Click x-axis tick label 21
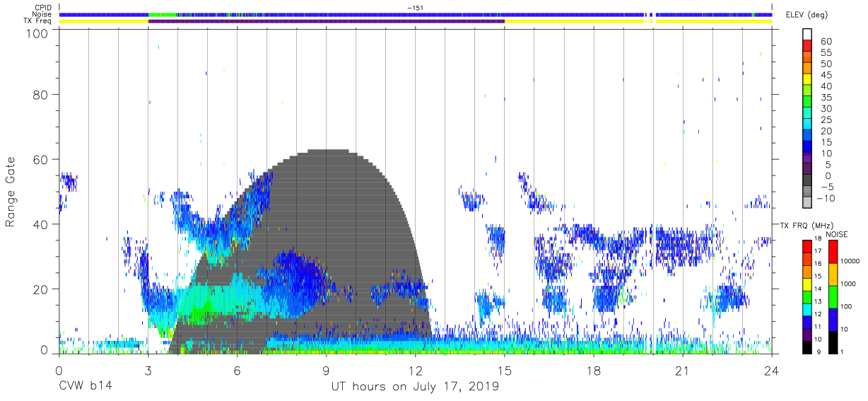Screen dimensions: 868x401 [683, 371]
